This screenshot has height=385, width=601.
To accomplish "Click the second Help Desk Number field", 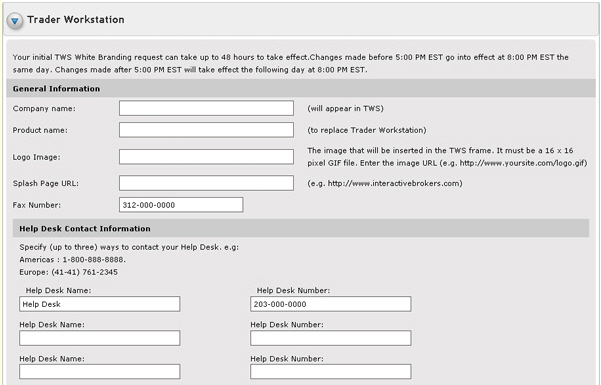I will (x=331, y=338).
